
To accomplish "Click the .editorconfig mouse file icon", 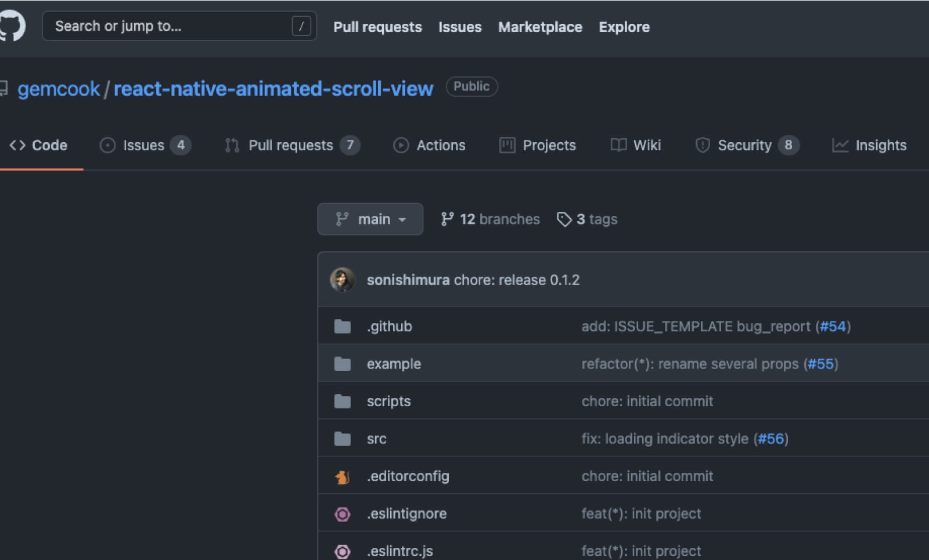I will click(343, 477).
